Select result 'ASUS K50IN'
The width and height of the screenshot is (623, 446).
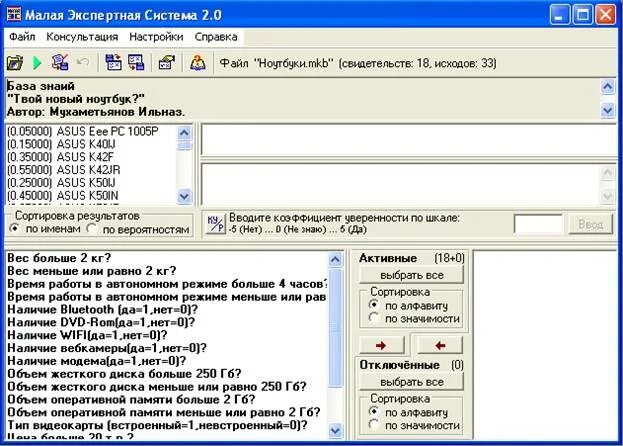[x=62, y=195]
